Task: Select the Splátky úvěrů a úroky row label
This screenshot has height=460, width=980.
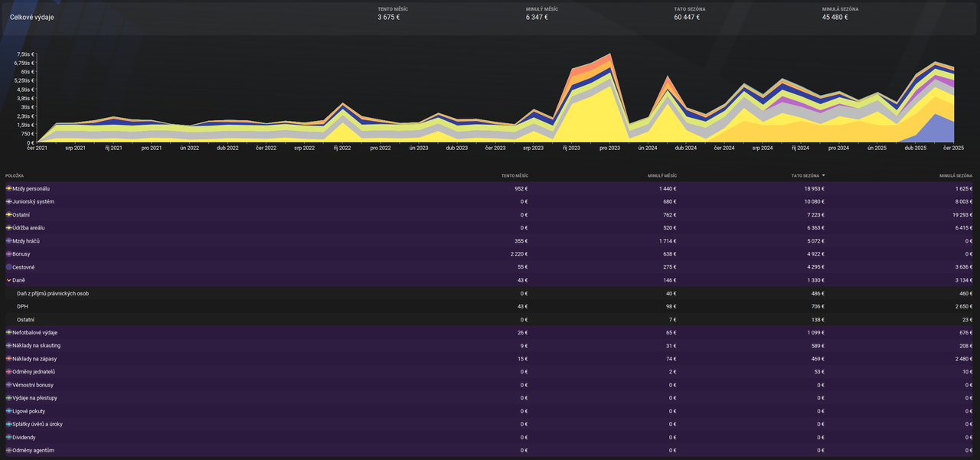Action: pos(38,424)
